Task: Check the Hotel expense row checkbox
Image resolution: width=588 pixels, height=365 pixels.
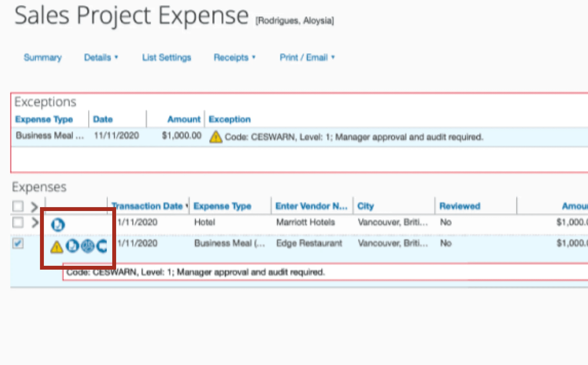Action: (x=18, y=222)
